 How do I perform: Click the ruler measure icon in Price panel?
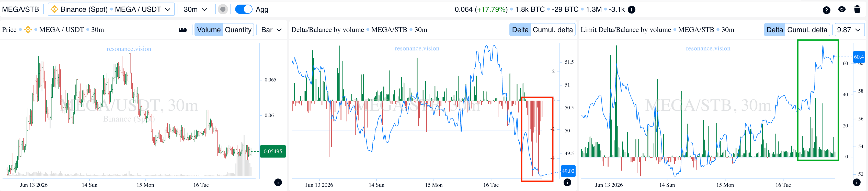(183, 30)
